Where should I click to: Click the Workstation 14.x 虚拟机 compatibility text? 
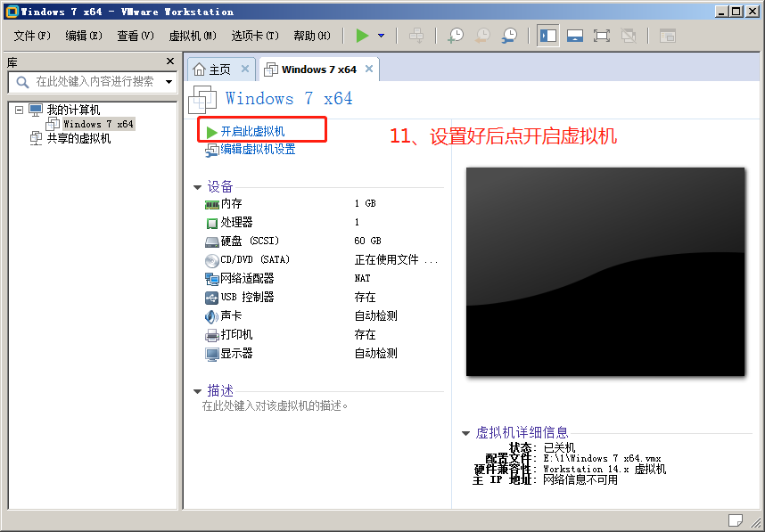click(x=605, y=469)
